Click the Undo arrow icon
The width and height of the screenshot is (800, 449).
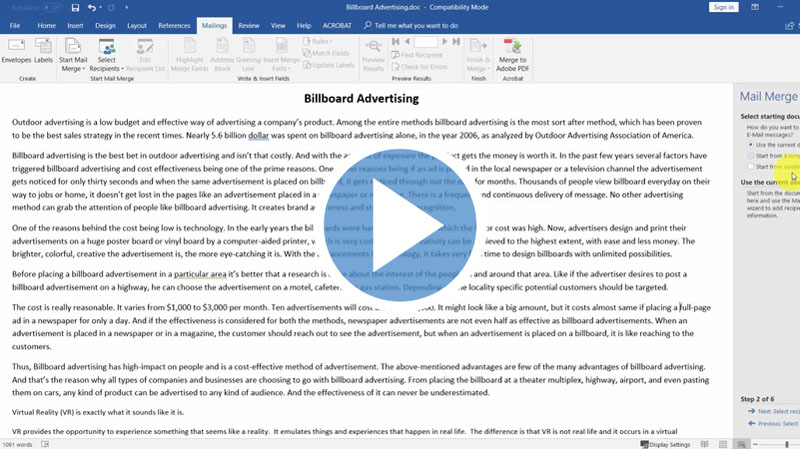(93, 7)
